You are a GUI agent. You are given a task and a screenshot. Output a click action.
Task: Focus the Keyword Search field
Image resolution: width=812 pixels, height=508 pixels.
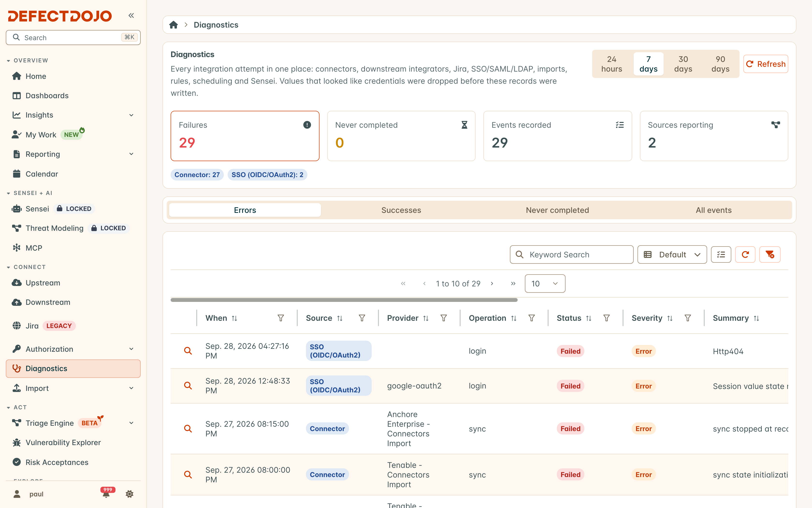pos(571,254)
